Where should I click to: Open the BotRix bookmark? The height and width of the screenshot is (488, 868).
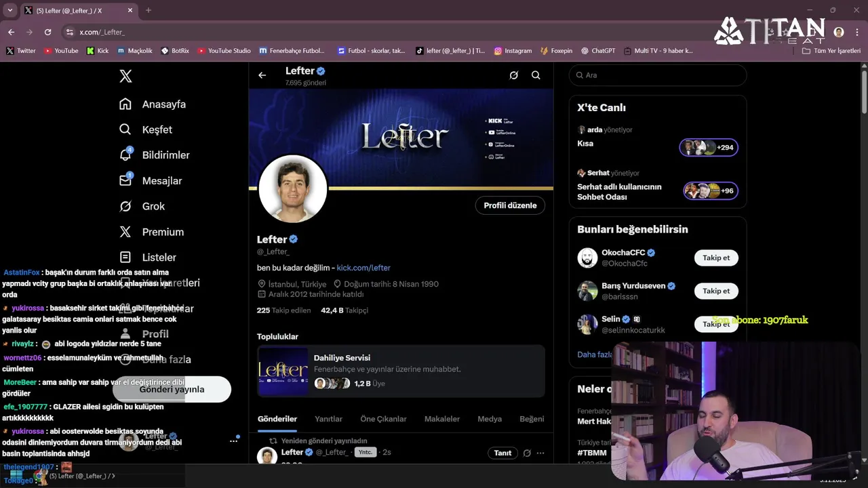[175, 51]
